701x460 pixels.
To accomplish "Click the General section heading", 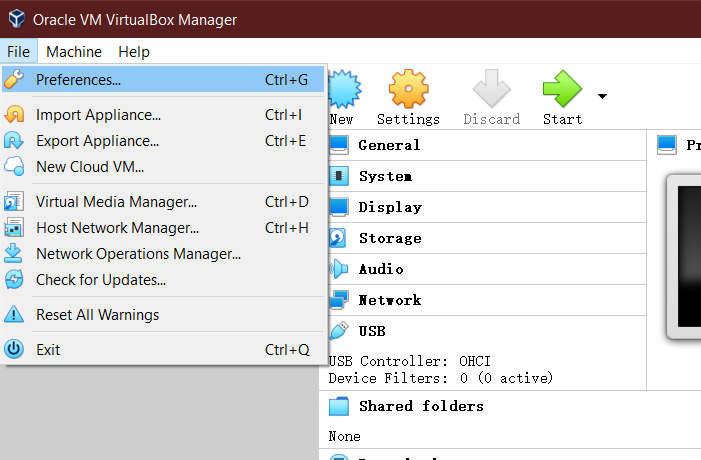I will pos(389,145).
